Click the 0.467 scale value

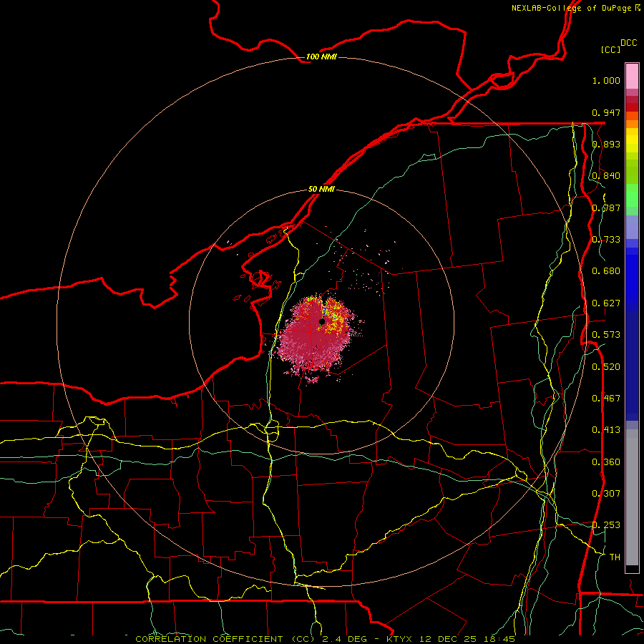pyautogui.click(x=606, y=398)
